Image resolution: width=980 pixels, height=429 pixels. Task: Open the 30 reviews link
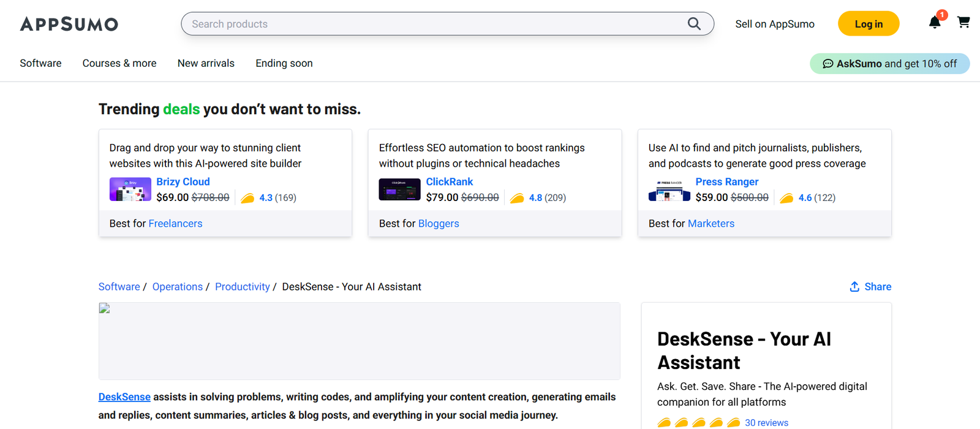766,423
